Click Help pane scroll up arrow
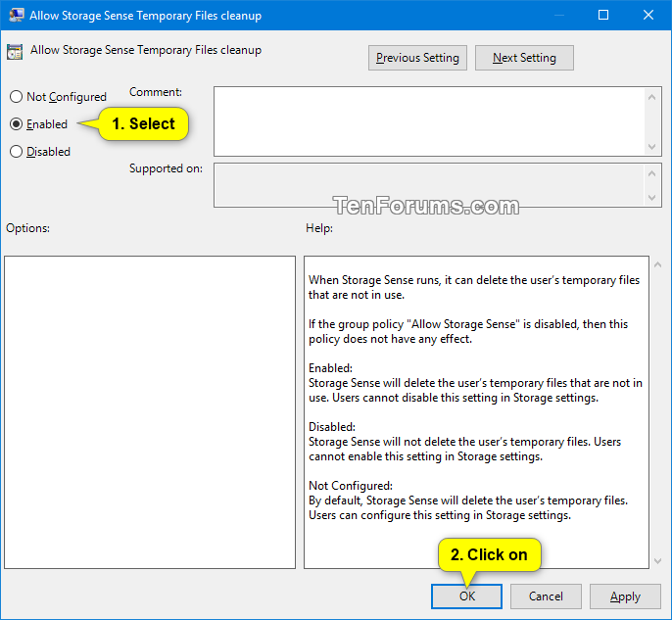 pyautogui.click(x=658, y=264)
